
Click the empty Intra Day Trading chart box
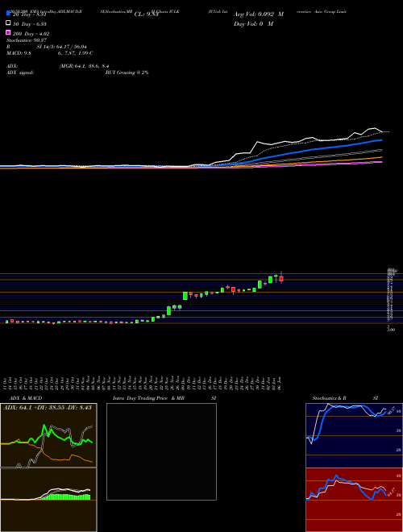point(161,451)
